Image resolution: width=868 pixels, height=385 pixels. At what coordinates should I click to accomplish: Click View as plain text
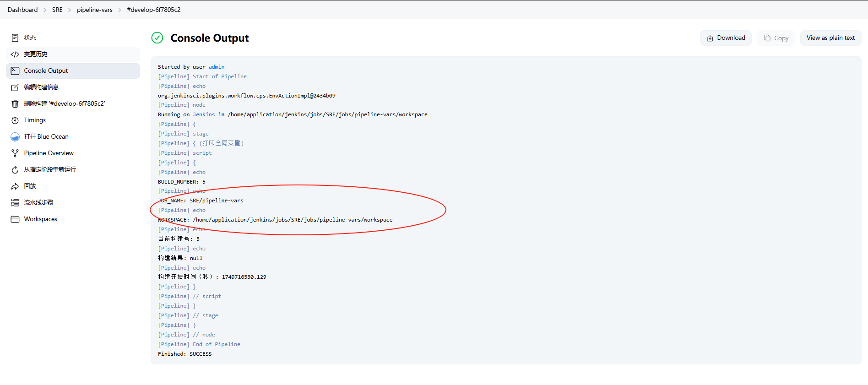click(830, 38)
